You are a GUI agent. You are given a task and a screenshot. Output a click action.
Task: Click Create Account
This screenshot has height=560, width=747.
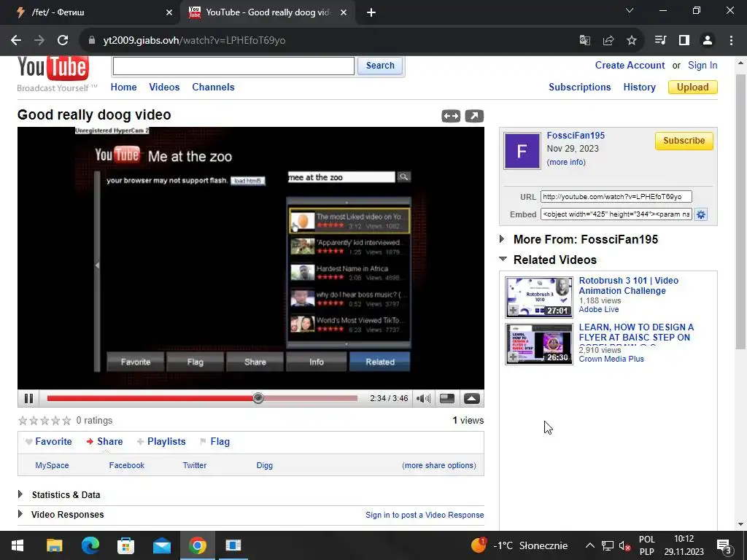(x=630, y=65)
